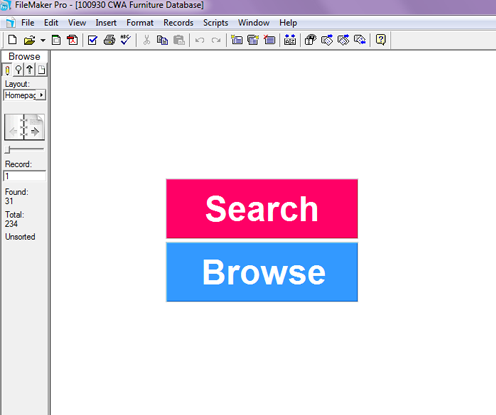
Task: Switch to Find mode magnifier button
Action: 19,70
